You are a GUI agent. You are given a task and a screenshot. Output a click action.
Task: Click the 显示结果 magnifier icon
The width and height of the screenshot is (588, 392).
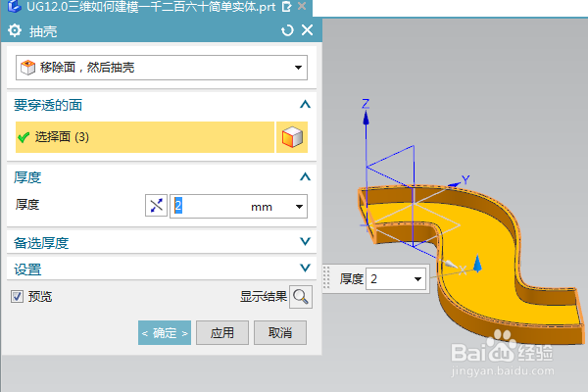[301, 297]
